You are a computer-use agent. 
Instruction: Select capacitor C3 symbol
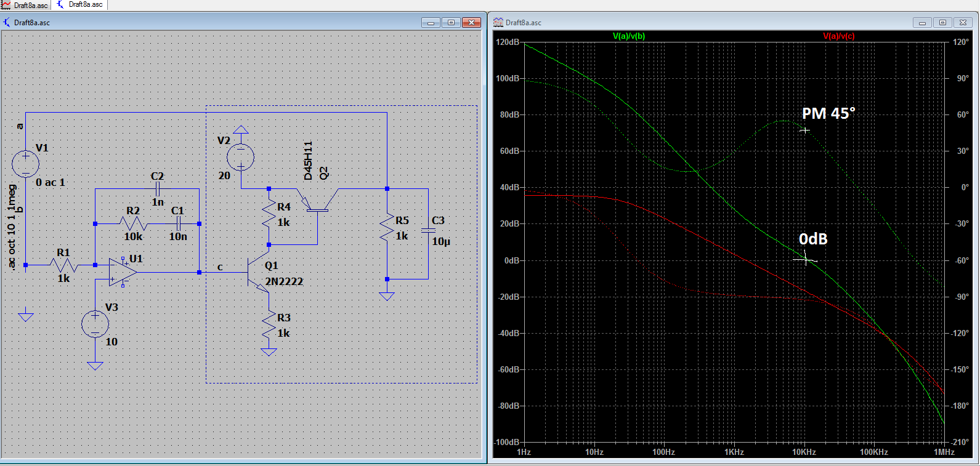coord(428,230)
